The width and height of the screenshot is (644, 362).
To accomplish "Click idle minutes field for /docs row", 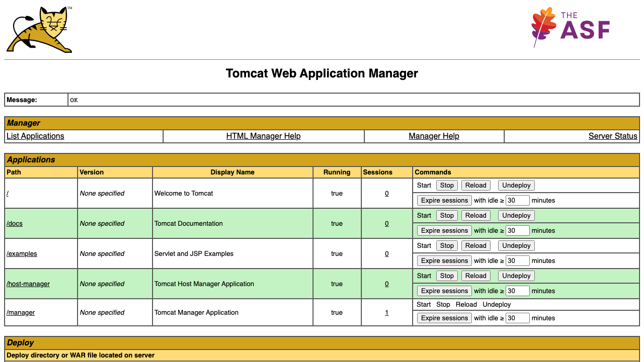I will 518,231.
